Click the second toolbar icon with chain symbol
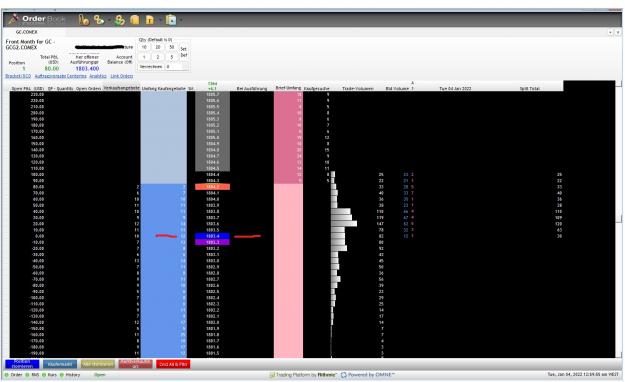The height and width of the screenshot is (382, 625). tap(98, 20)
